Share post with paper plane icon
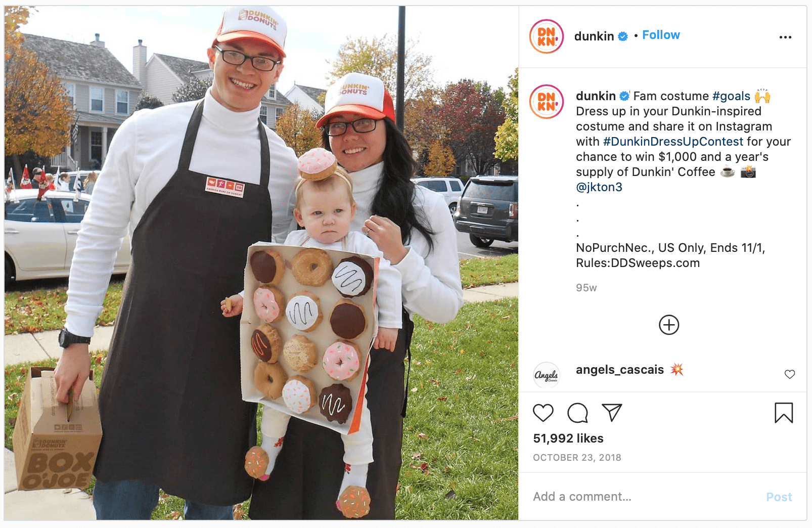This screenshot has width=812, height=528. (612, 413)
